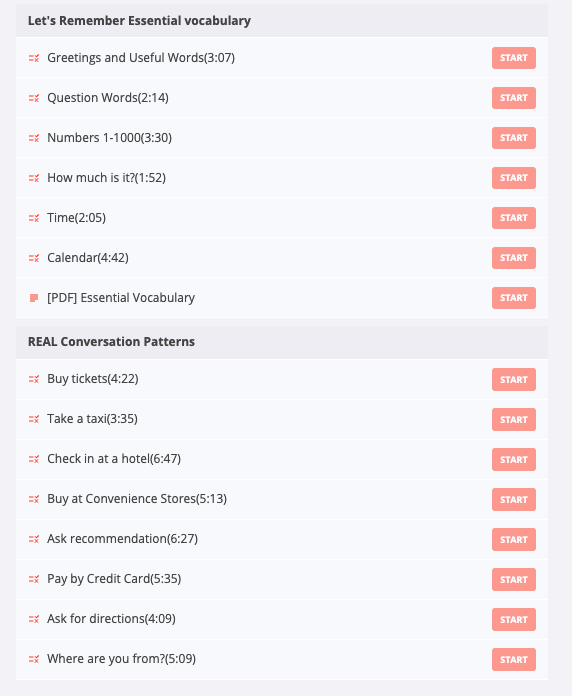
Task: Click the video icon beside Check in at a hotel
Action: [34, 459]
